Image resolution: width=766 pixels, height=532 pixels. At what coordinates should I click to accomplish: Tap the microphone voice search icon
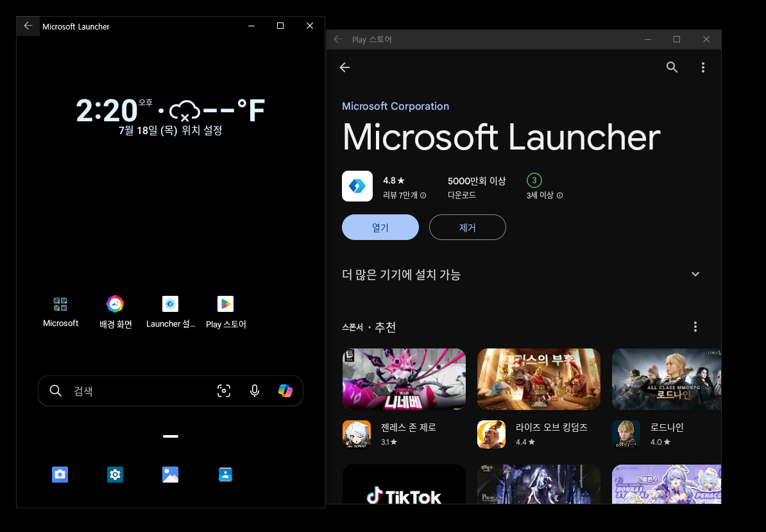click(255, 390)
